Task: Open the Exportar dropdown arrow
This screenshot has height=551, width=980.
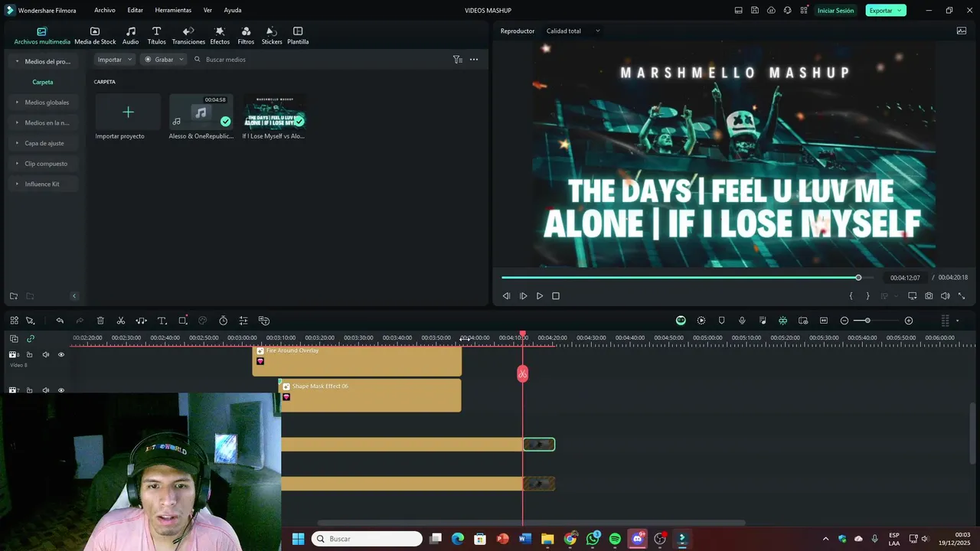Action: click(x=900, y=11)
